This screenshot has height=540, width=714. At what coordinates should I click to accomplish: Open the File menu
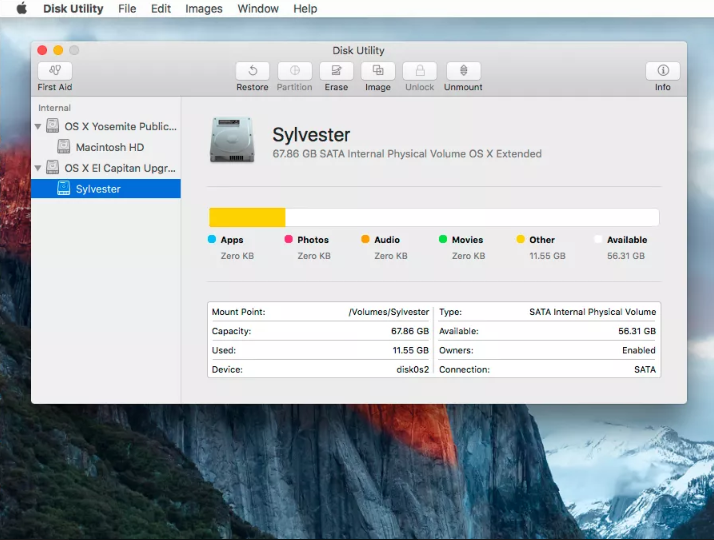click(x=127, y=9)
